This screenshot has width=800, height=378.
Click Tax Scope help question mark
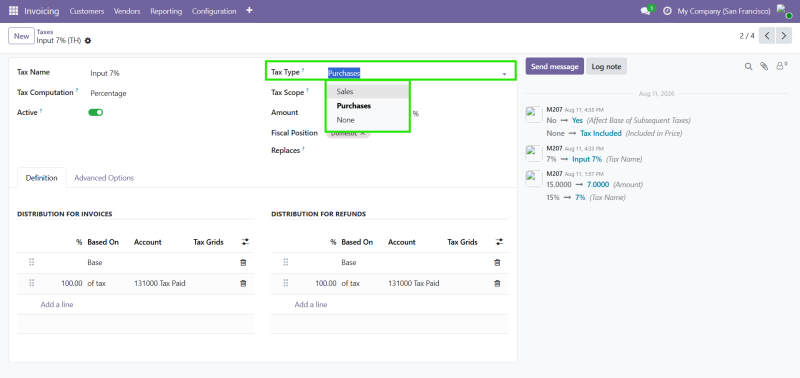tap(308, 91)
